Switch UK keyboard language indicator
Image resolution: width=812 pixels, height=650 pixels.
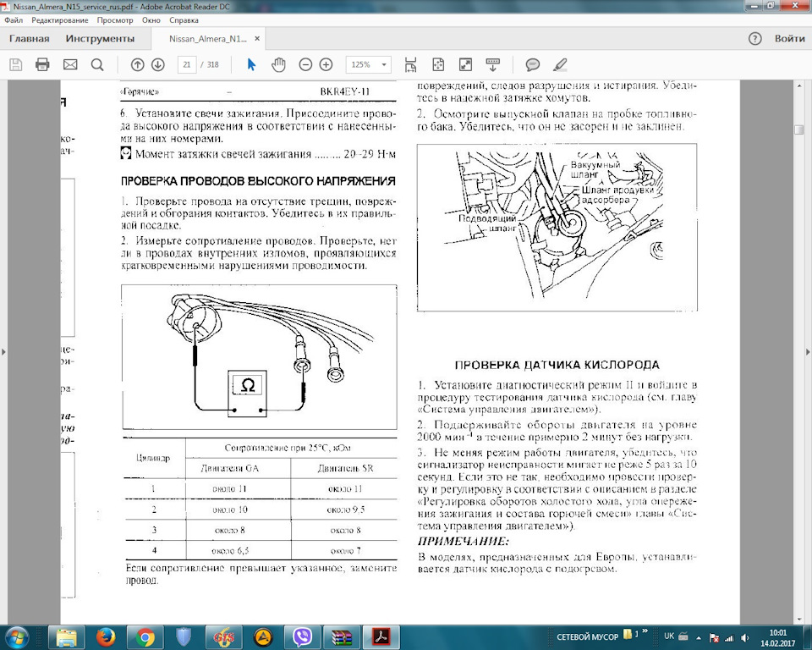[669, 636]
